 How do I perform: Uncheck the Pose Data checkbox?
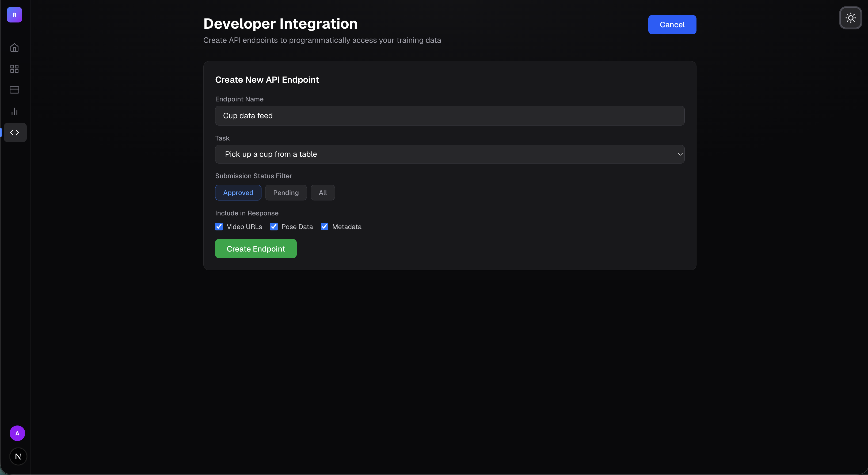pyautogui.click(x=274, y=227)
